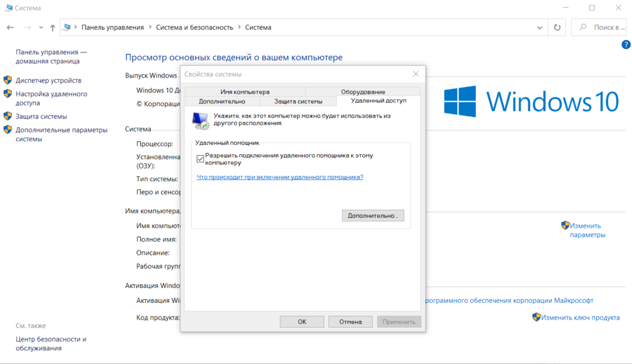Click the Дополнительно... button
Viewport: 632px width, 364px height.
pyautogui.click(x=373, y=216)
